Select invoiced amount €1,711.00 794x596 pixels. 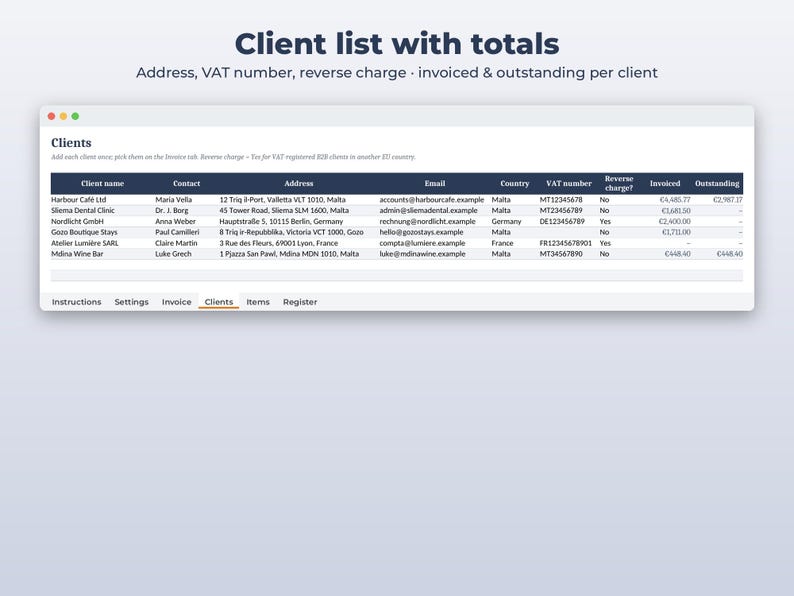pyautogui.click(x=676, y=232)
